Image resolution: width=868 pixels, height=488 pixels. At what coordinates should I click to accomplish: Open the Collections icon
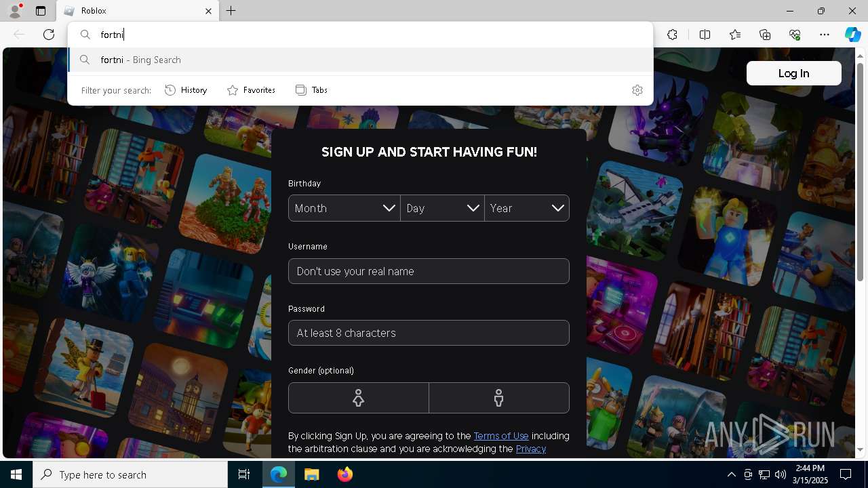(x=765, y=35)
